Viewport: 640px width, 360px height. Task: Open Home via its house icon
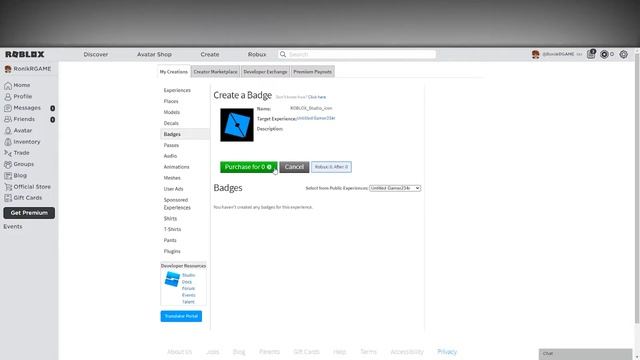(8, 85)
